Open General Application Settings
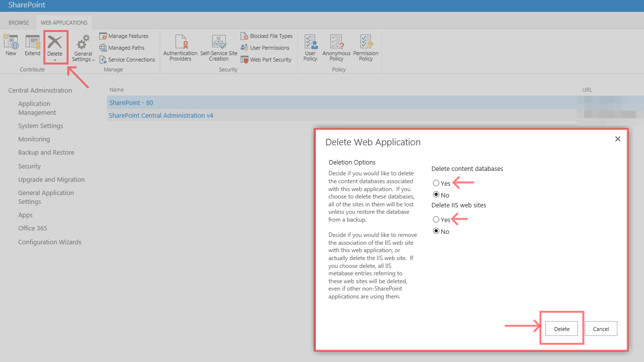 click(46, 197)
